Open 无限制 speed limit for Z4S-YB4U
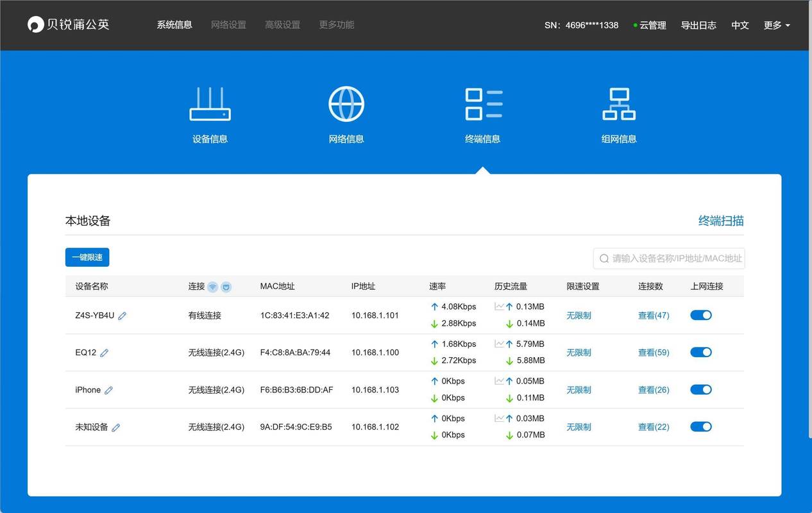812x513 pixels. (x=579, y=315)
